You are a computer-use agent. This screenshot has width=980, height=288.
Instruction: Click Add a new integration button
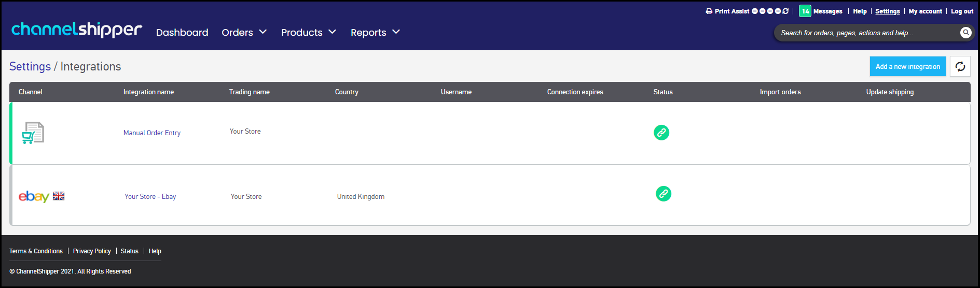(x=908, y=66)
